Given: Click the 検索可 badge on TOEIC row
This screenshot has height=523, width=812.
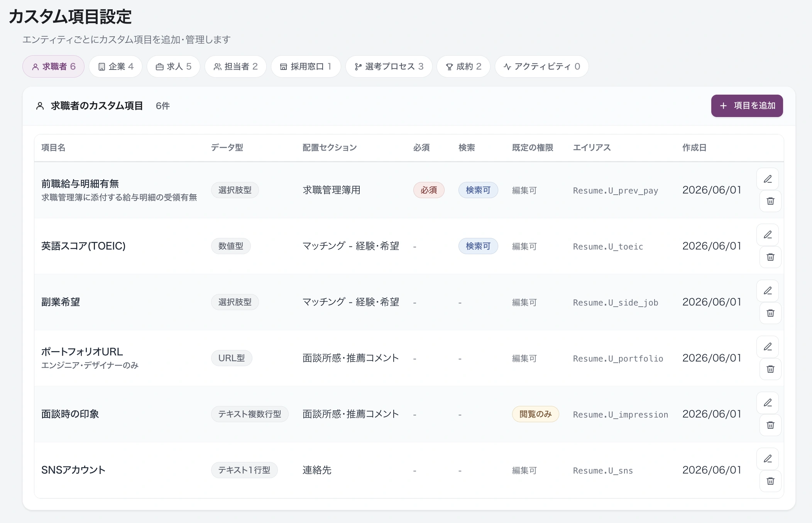Looking at the screenshot, I should pyautogui.click(x=478, y=246).
